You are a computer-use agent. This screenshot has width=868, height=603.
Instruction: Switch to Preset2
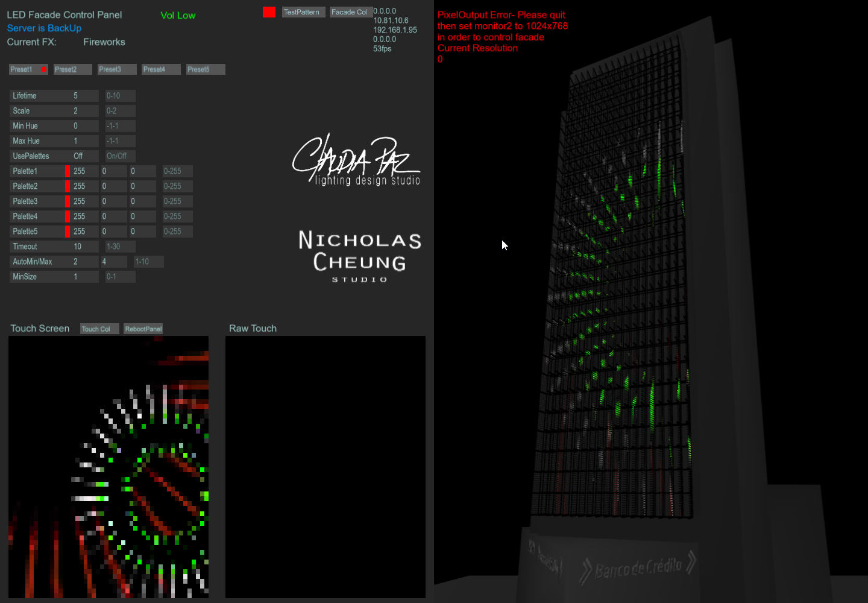tap(72, 69)
